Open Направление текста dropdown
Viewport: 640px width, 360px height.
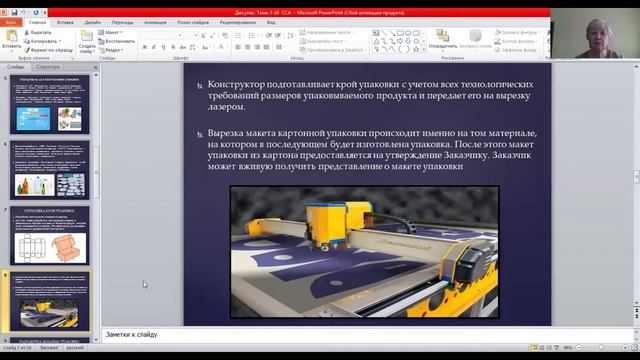[x=327, y=32]
